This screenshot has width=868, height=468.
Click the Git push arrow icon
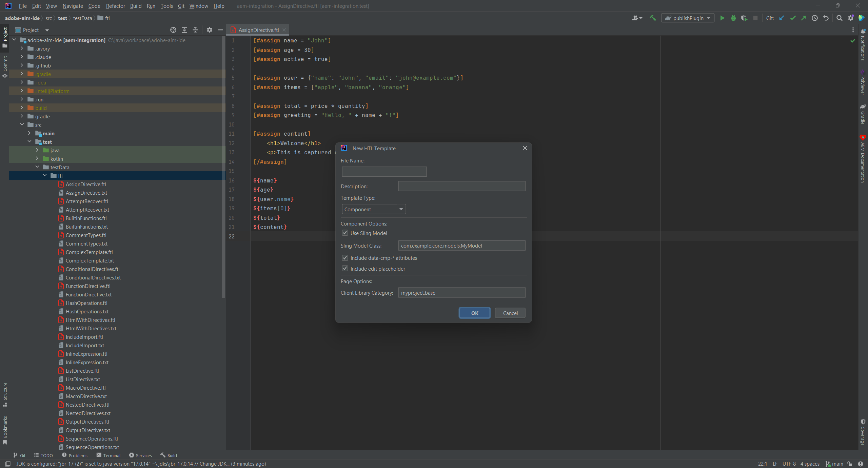click(804, 18)
